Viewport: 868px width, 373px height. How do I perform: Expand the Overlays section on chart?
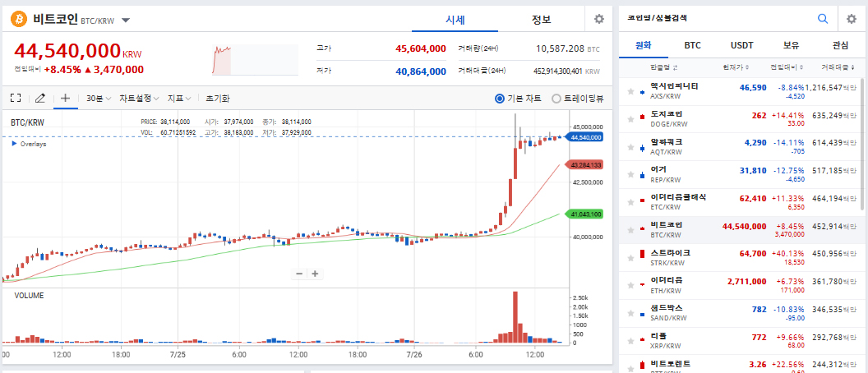[15, 144]
